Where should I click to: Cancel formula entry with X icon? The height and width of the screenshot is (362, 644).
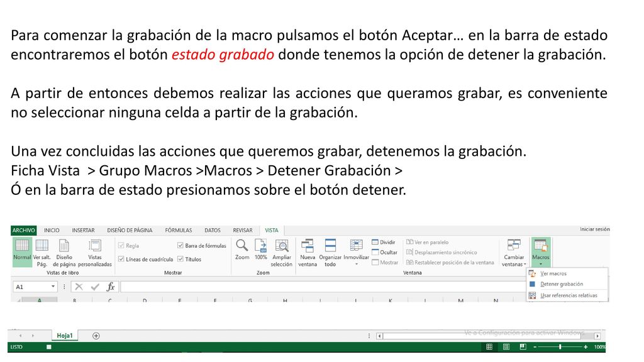(79, 287)
